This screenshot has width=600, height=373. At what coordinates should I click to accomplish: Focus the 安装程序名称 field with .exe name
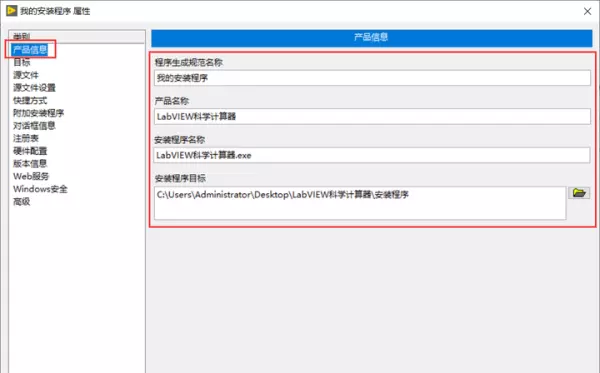pos(372,155)
